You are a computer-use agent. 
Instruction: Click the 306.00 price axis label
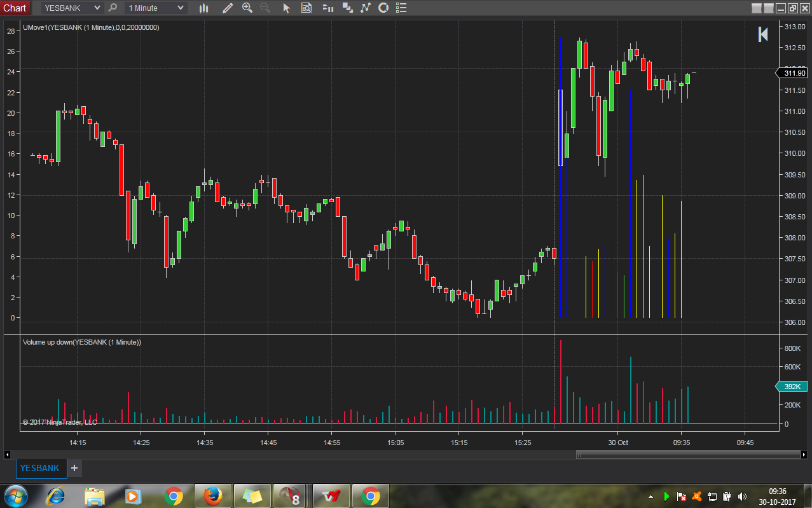795,322
